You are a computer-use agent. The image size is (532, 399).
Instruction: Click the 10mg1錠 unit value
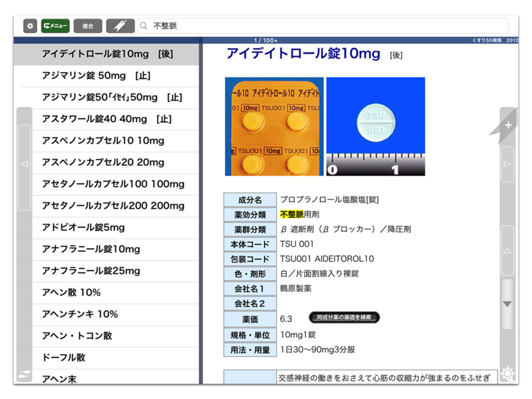[x=298, y=335]
